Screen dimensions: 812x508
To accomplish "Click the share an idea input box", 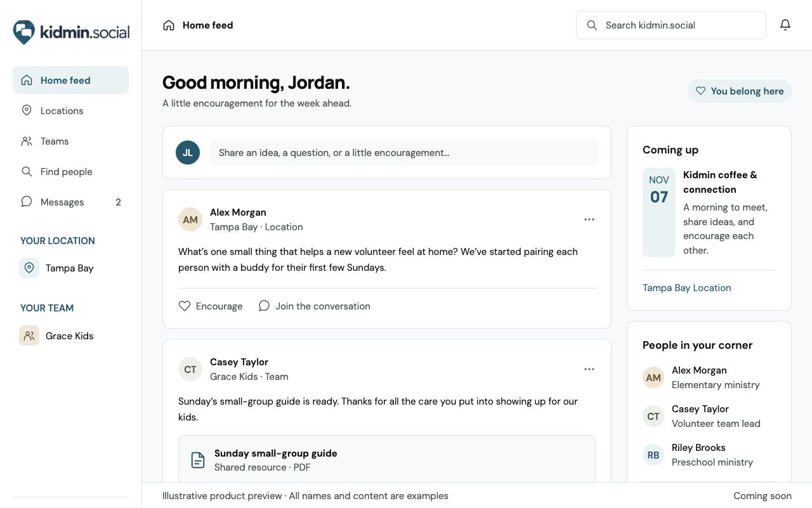I will pyautogui.click(x=404, y=153).
